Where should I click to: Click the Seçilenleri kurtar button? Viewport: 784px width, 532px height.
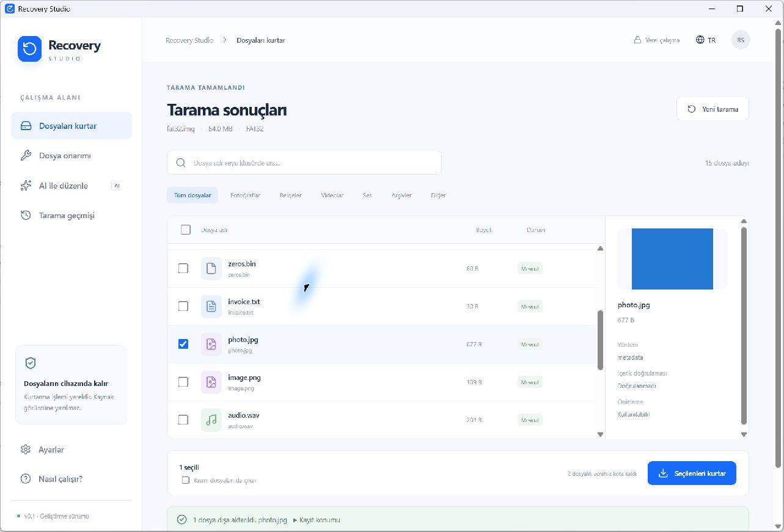click(692, 473)
